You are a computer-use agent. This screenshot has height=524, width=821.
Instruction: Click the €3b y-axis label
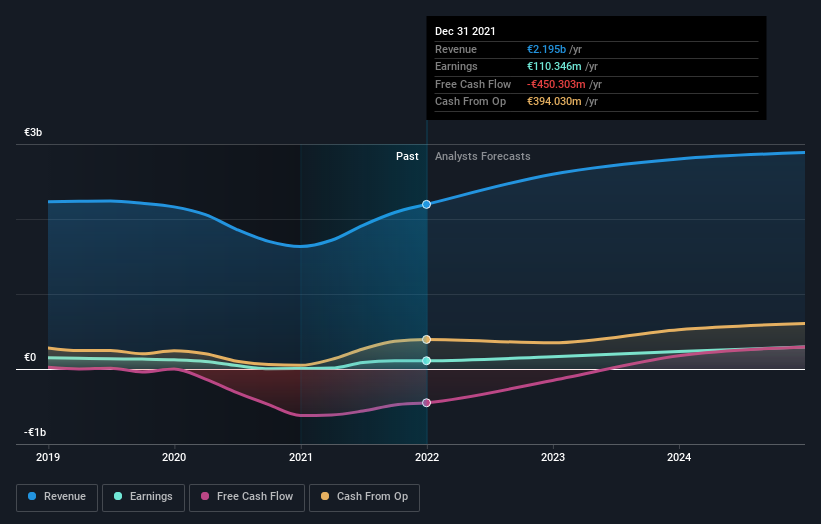tap(33, 132)
